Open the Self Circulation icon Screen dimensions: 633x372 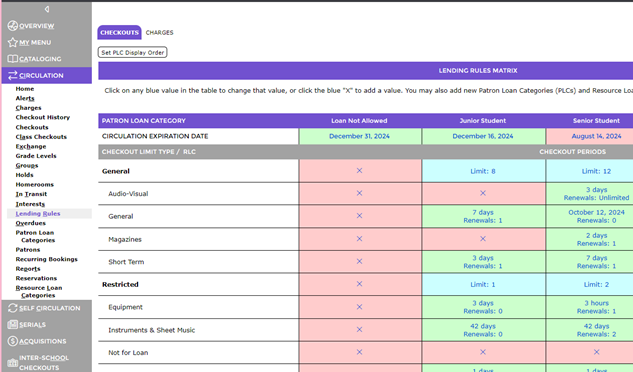tap(13, 308)
